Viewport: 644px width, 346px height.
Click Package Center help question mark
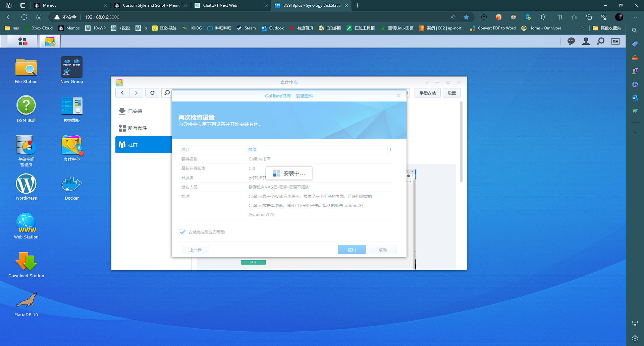[x=427, y=82]
